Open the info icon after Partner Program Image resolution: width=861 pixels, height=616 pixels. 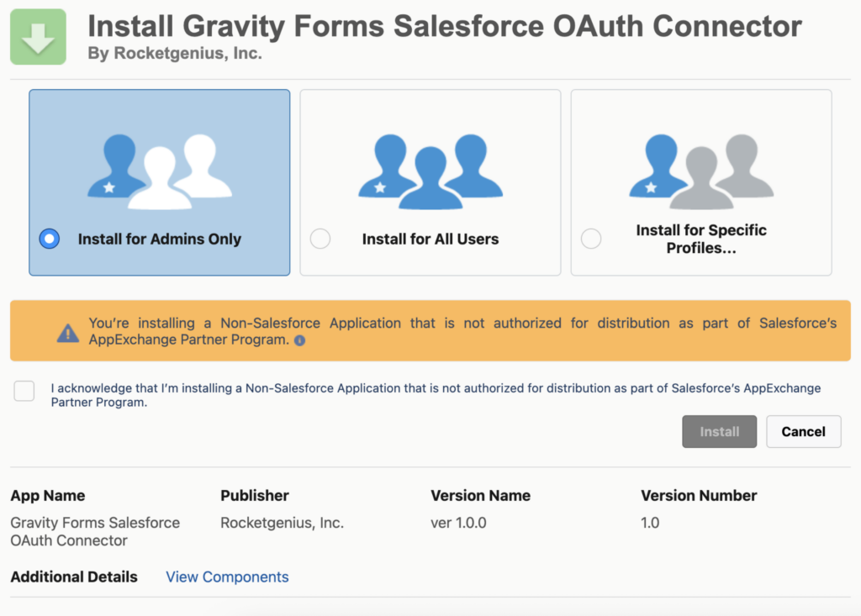tap(300, 340)
